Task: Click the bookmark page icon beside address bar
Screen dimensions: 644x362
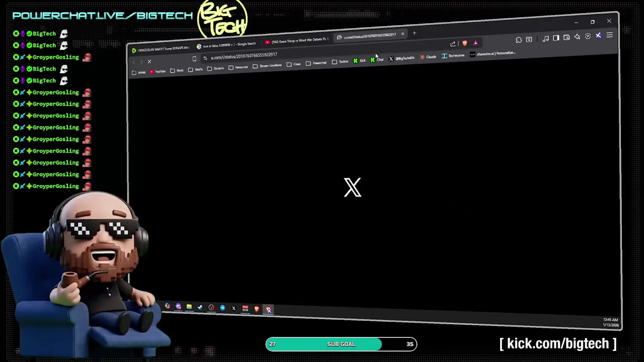Action: click(x=194, y=59)
